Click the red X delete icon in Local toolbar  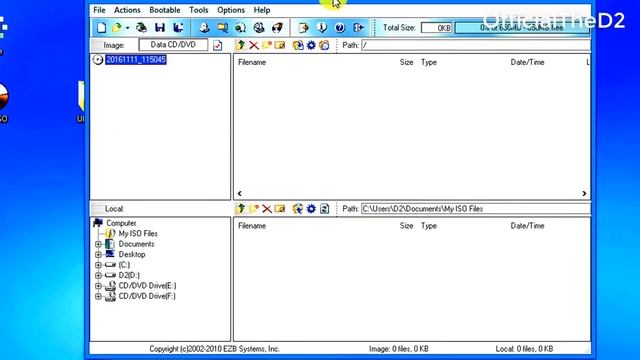click(267, 209)
